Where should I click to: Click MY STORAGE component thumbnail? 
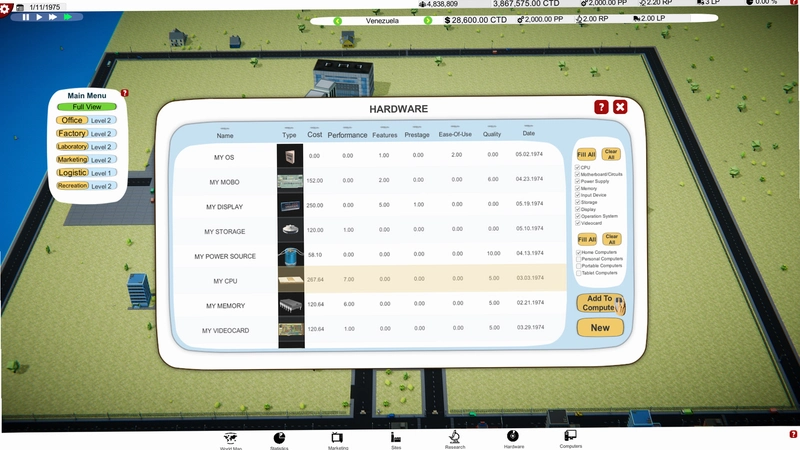click(x=290, y=230)
